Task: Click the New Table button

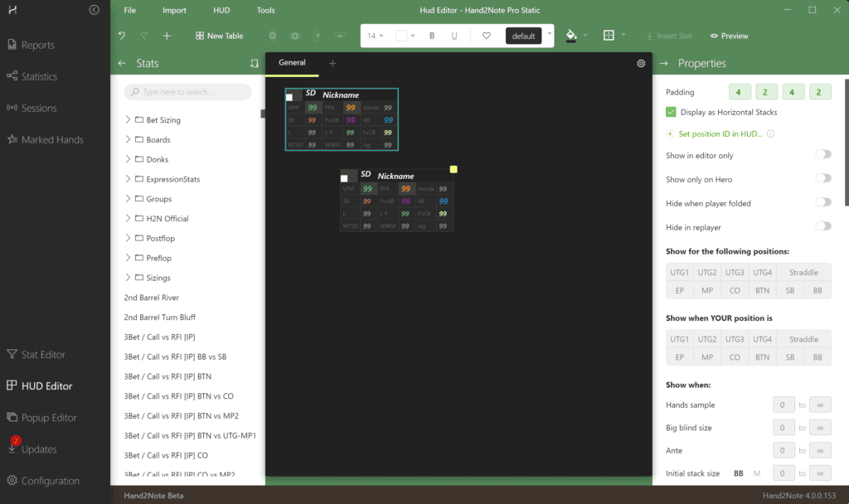Action: pos(219,36)
